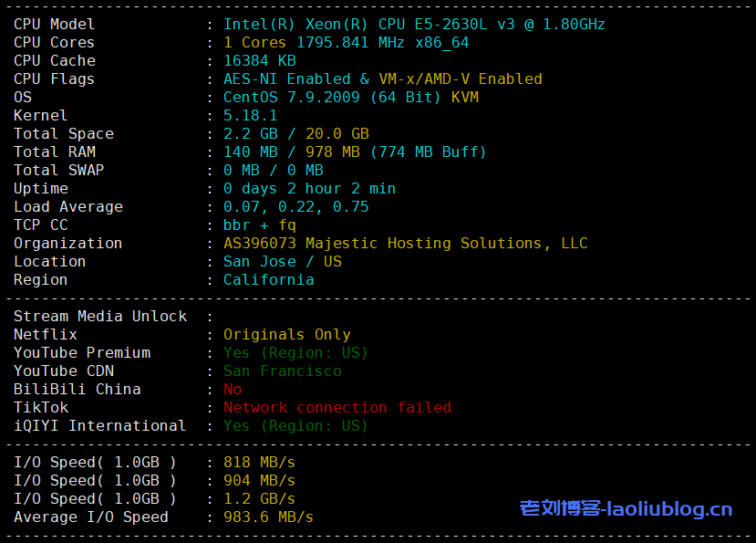Click the CPU Cores label
The image size is (756, 543).
click(54, 43)
